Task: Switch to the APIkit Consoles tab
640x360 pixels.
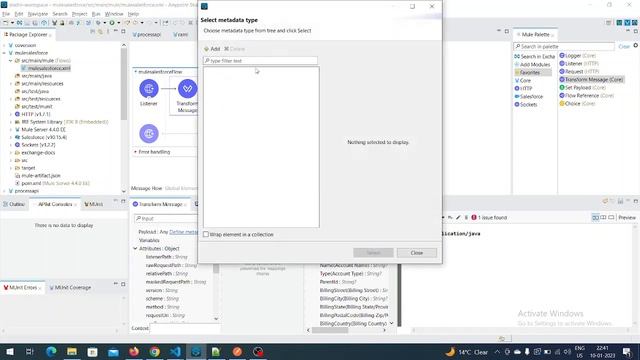Action: [55, 204]
